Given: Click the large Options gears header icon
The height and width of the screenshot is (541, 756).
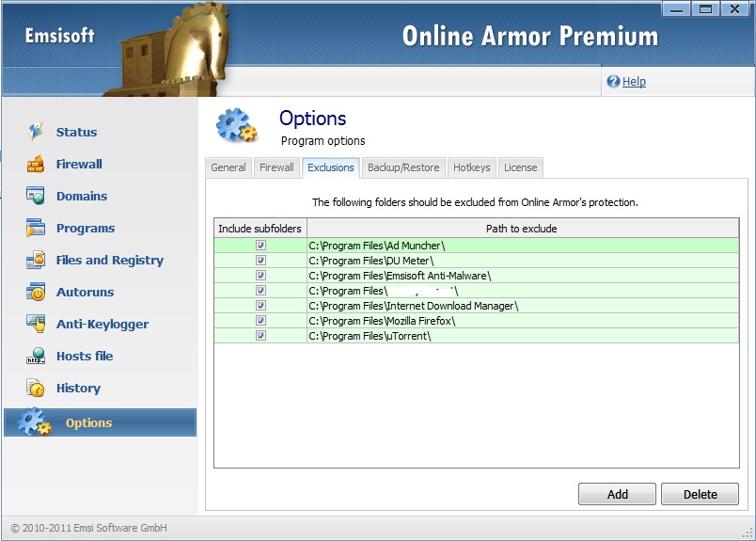Looking at the screenshot, I should pos(236,125).
